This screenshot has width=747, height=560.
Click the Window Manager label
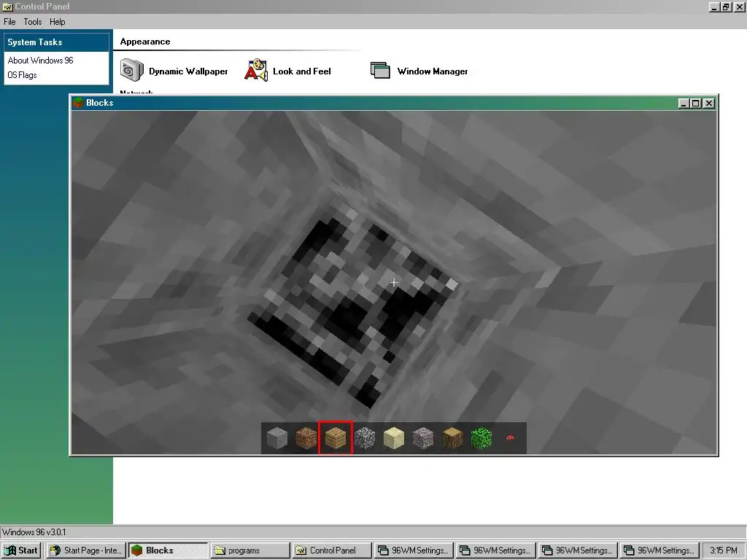433,71
